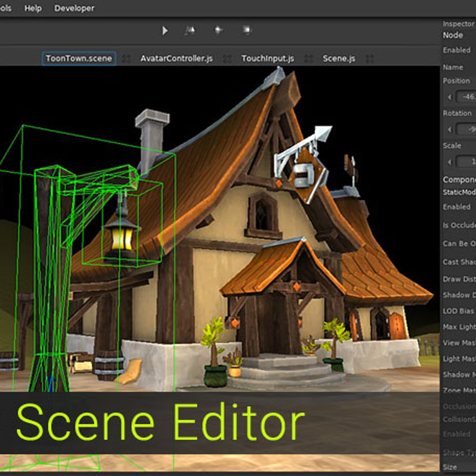This screenshot has height=476, width=476.
Task: Click the Rotation label in Inspector
Action: pyautogui.click(x=457, y=113)
